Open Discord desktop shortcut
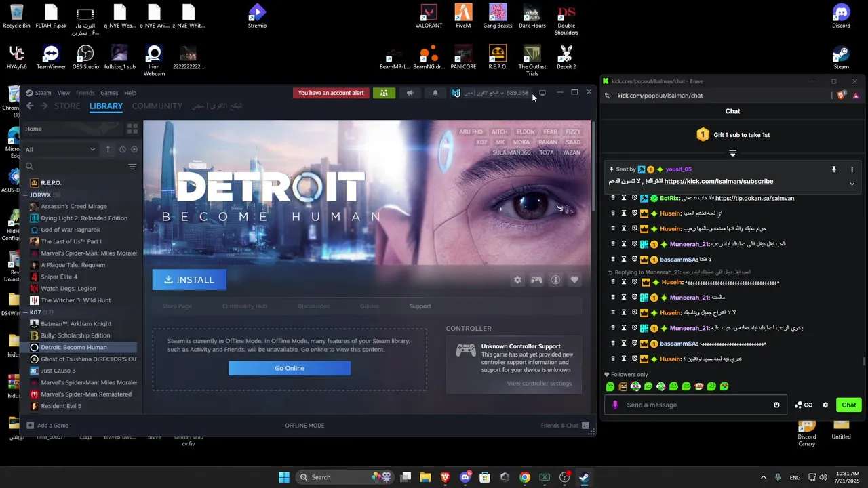The height and width of the screenshot is (488, 868). 842,16
